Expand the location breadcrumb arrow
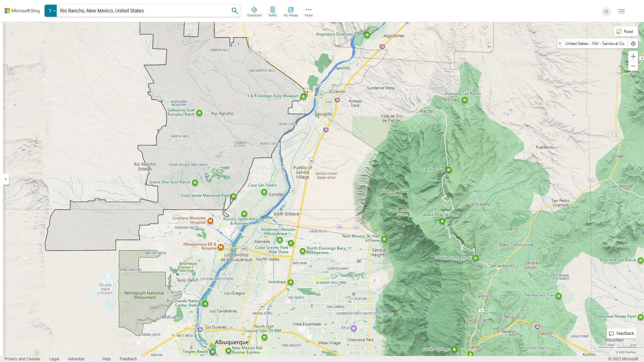 pos(560,43)
